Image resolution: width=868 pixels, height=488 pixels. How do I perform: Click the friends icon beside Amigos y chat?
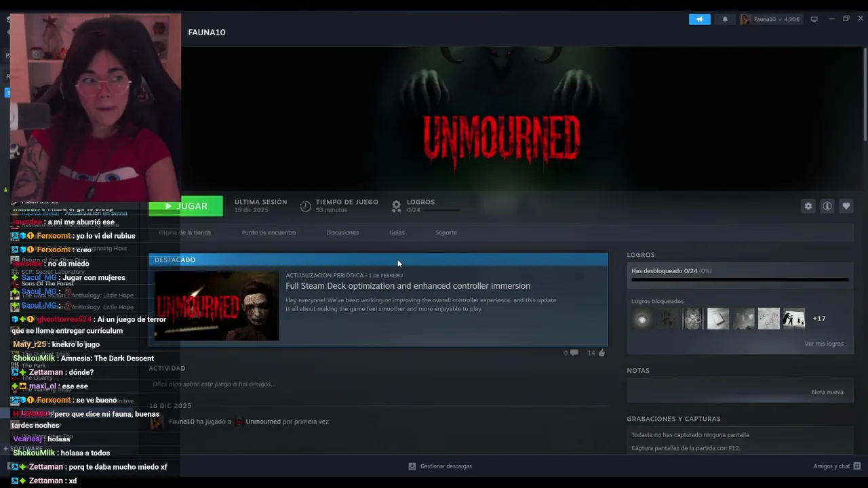pyautogui.click(x=857, y=466)
